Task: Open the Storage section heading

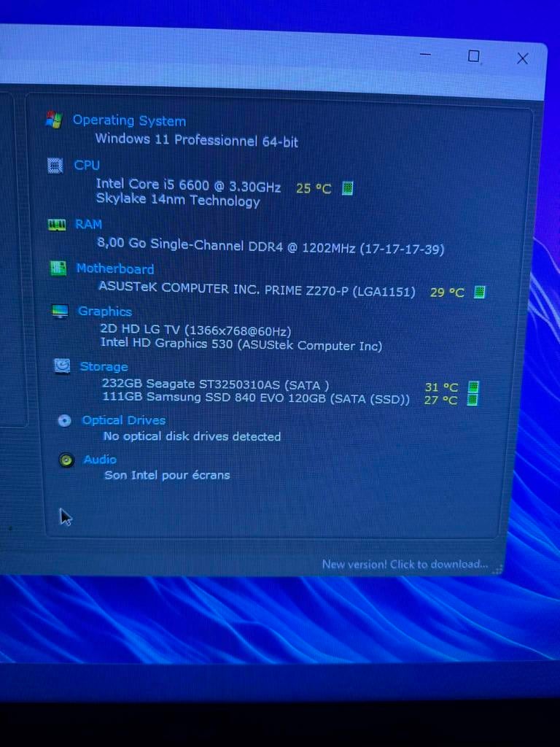Action: click(x=104, y=366)
